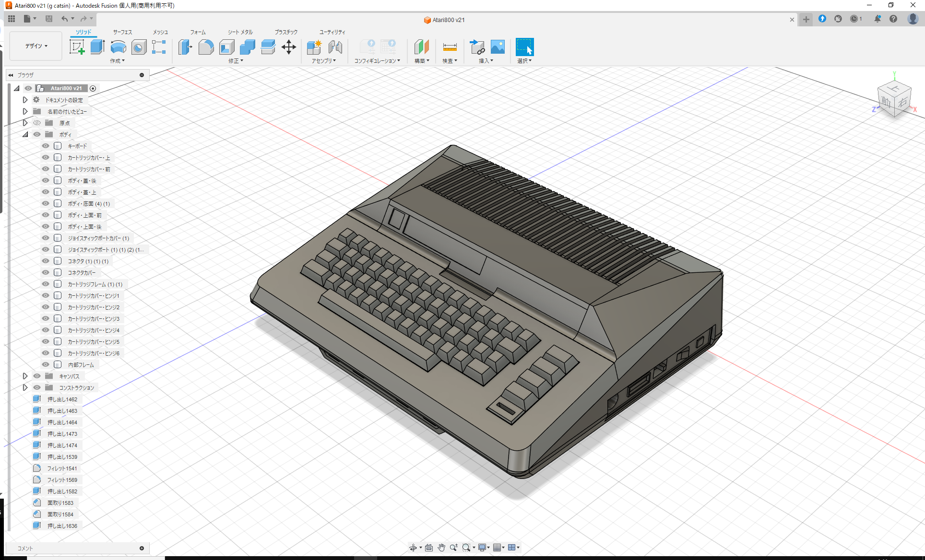Screen dimensions: 925x560
Task: Click the front face of the ViewCube
Action: [885, 102]
